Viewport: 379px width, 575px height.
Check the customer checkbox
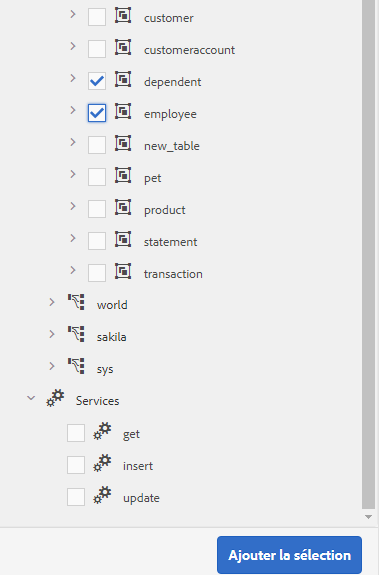(97, 17)
